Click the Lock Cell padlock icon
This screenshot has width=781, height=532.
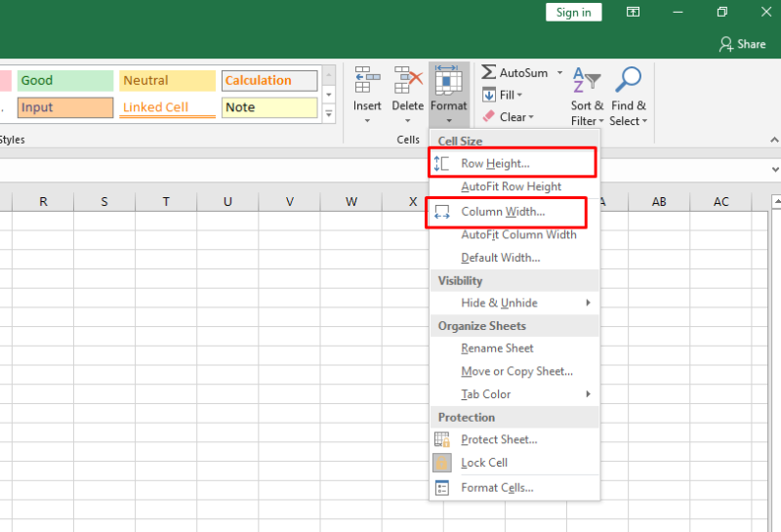(442, 463)
